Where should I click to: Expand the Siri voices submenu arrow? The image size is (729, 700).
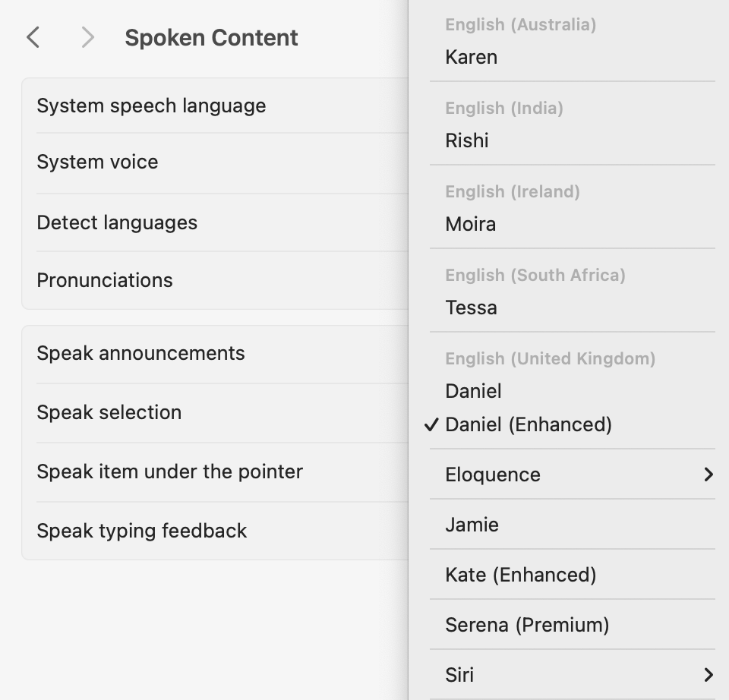pyautogui.click(x=708, y=675)
